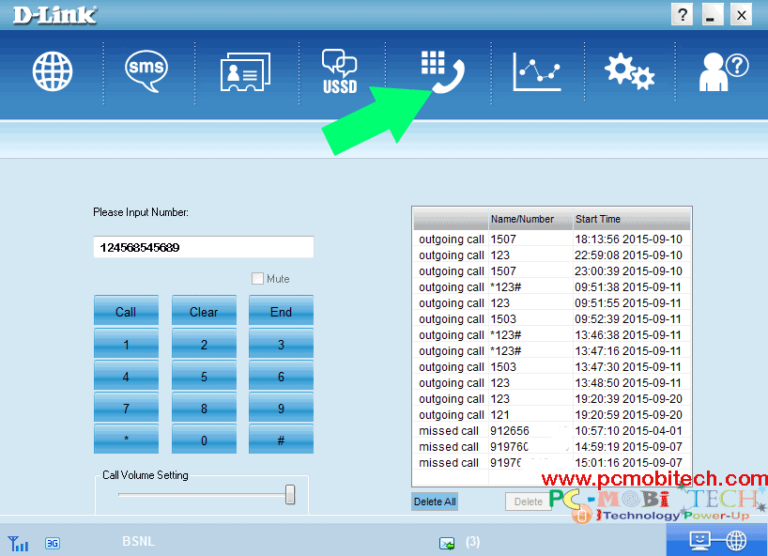Select missed call at 14:59:19 2015-09-07
The height and width of the screenshot is (556, 768).
(x=552, y=447)
